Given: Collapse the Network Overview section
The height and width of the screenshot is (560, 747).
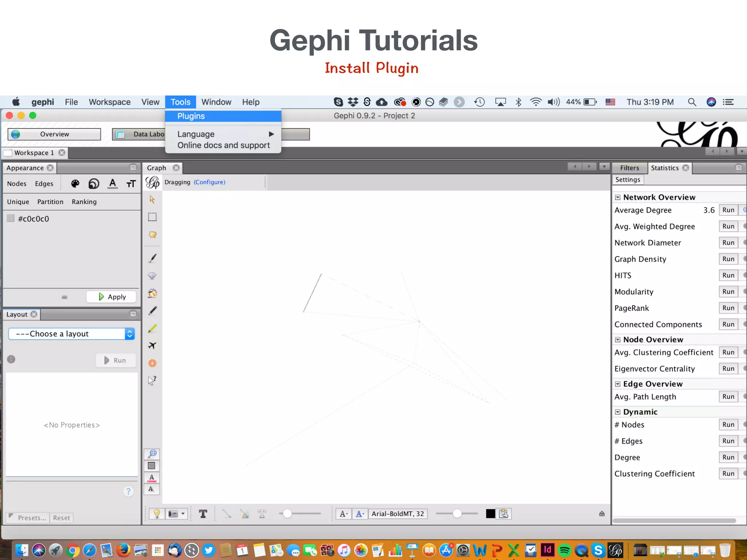Looking at the screenshot, I should point(618,197).
